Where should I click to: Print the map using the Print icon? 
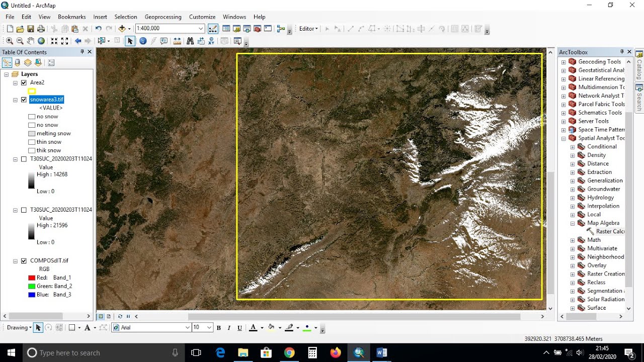point(41,29)
